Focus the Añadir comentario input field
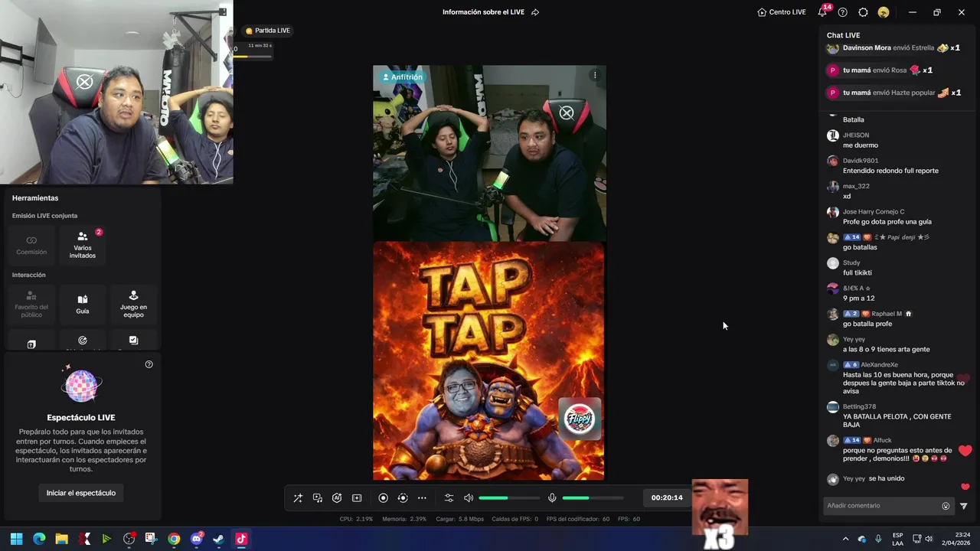The width and height of the screenshot is (980, 551). pyautogui.click(x=880, y=506)
